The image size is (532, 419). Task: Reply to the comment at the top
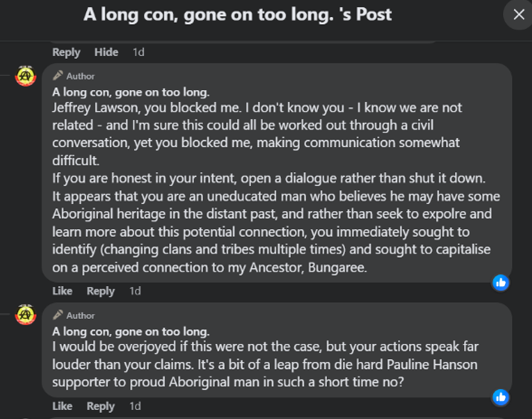click(x=66, y=52)
